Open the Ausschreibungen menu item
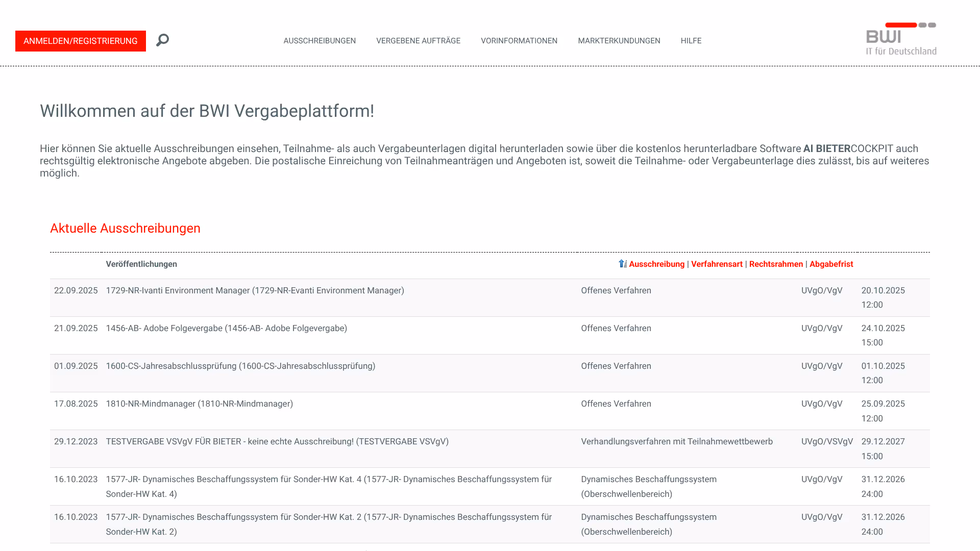 [x=320, y=41]
